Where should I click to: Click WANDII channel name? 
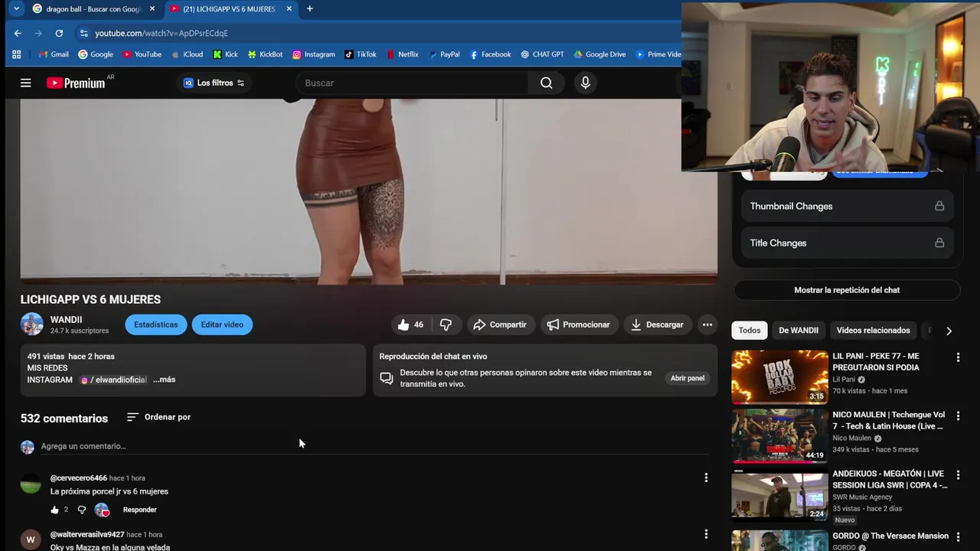(66, 319)
